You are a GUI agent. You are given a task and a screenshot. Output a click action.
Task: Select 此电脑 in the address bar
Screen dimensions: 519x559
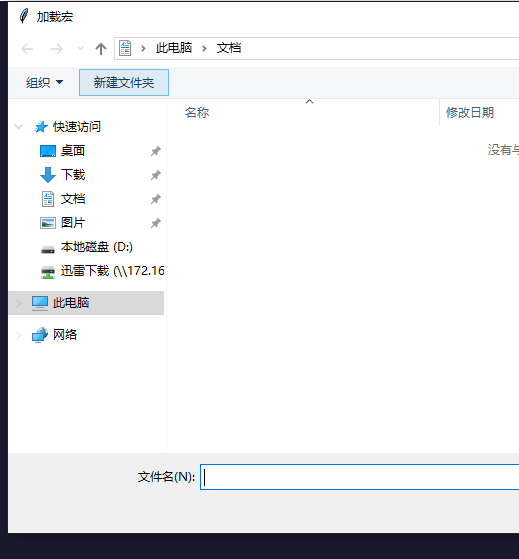(174, 48)
